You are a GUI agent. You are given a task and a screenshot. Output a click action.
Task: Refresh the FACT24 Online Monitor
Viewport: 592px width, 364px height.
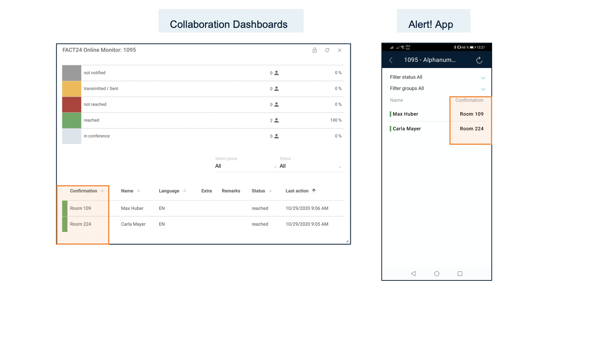coord(327,50)
